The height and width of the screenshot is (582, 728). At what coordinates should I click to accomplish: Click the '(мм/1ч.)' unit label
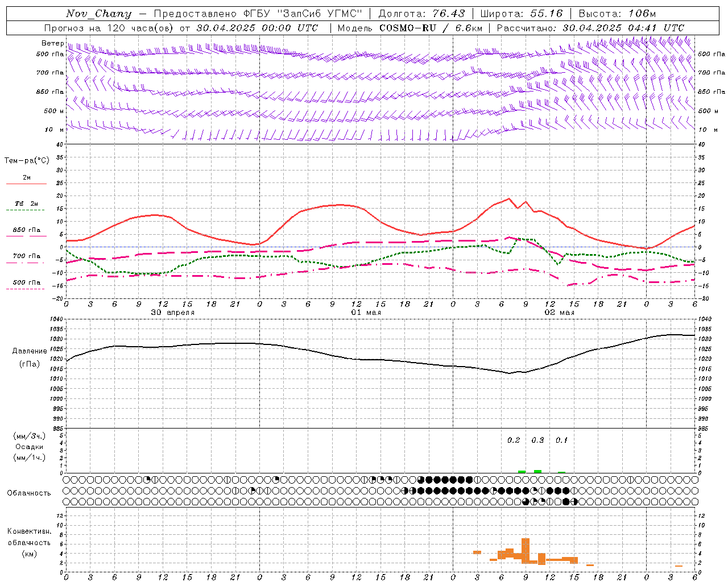click(30, 458)
